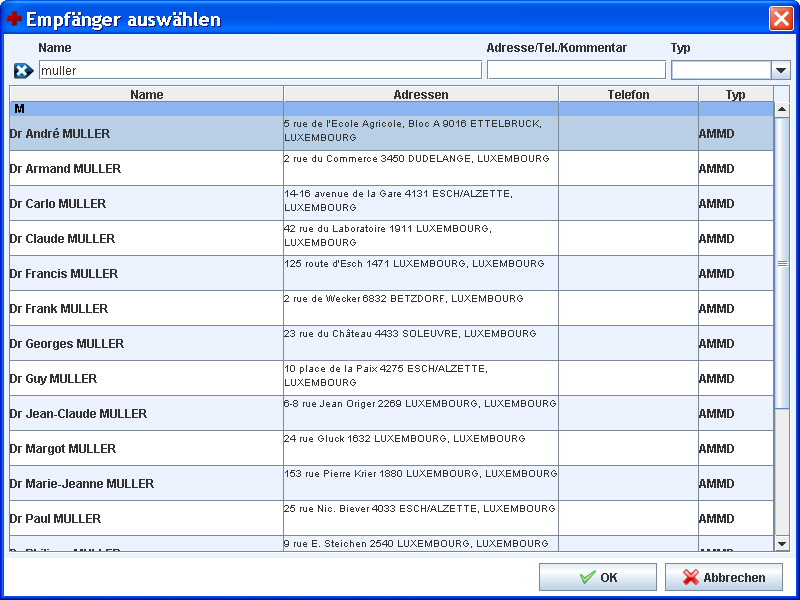This screenshot has height=600, width=800.
Task: Click the red cross title bar icon
Action: (13, 19)
